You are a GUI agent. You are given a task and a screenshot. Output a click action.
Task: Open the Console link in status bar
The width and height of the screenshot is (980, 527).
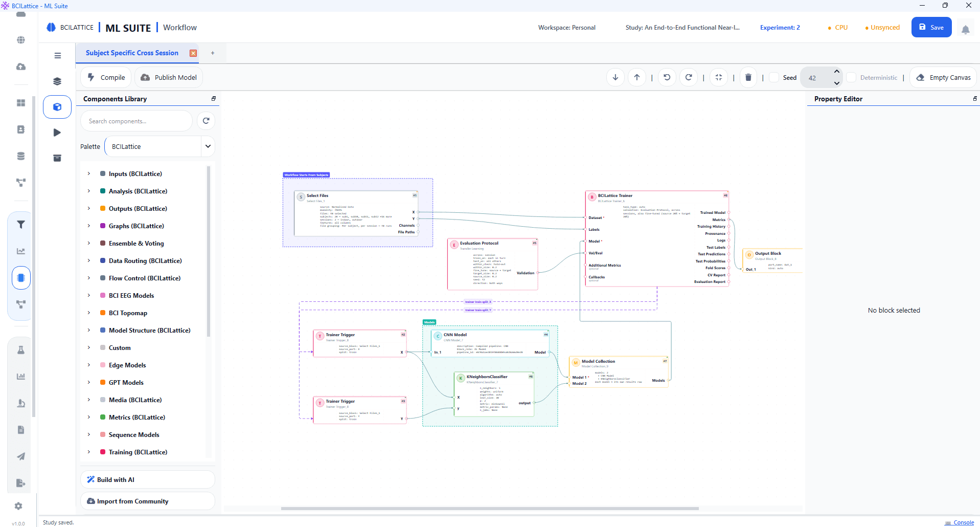pyautogui.click(x=960, y=522)
